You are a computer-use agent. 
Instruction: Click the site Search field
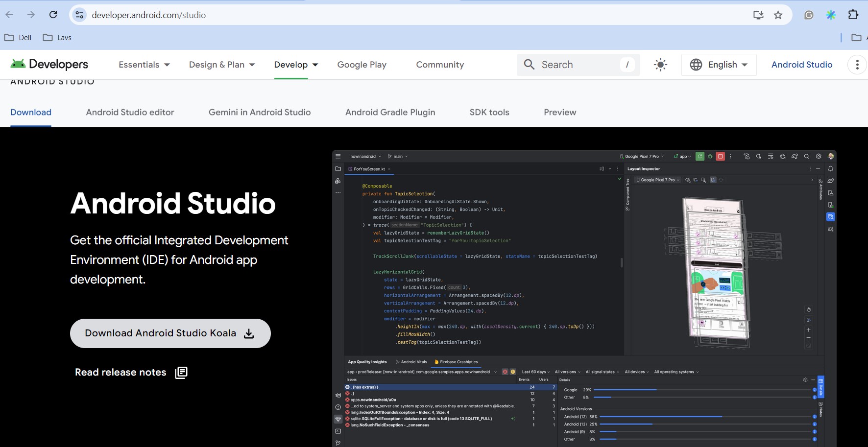[x=578, y=65]
